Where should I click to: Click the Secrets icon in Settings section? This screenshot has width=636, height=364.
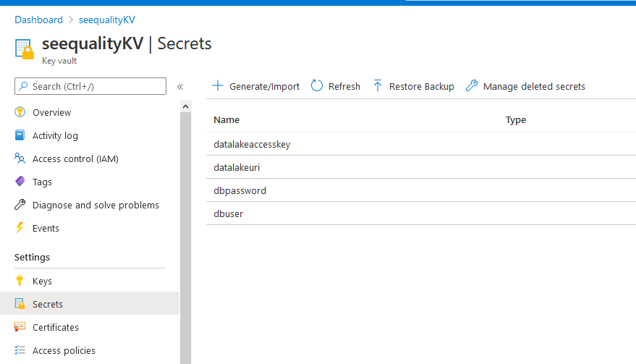point(20,303)
